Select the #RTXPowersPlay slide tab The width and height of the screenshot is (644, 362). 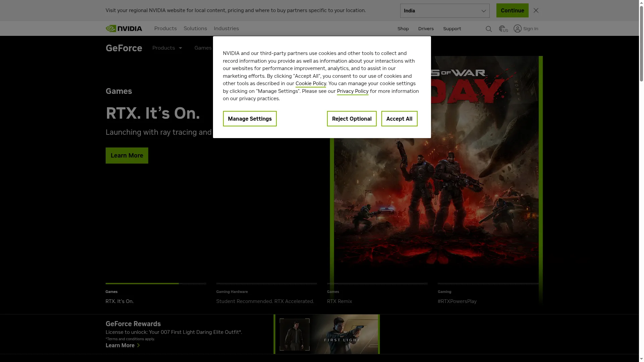(x=488, y=294)
